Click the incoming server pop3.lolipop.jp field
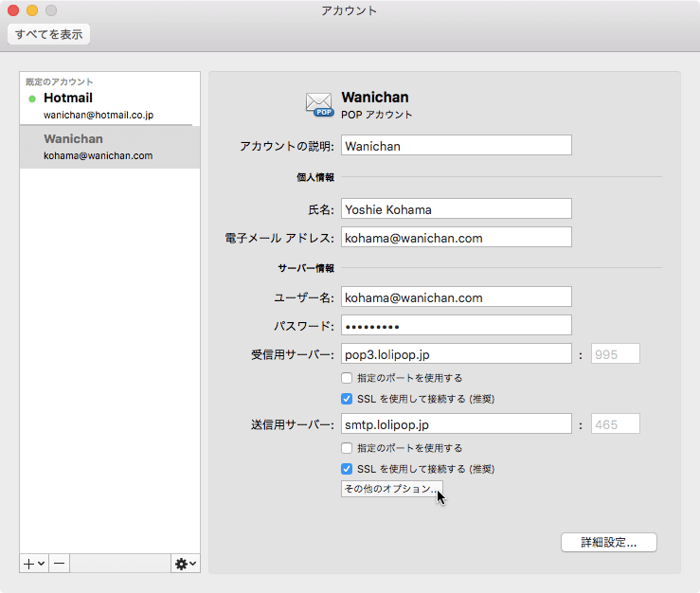The height and width of the screenshot is (593, 700). point(456,355)
